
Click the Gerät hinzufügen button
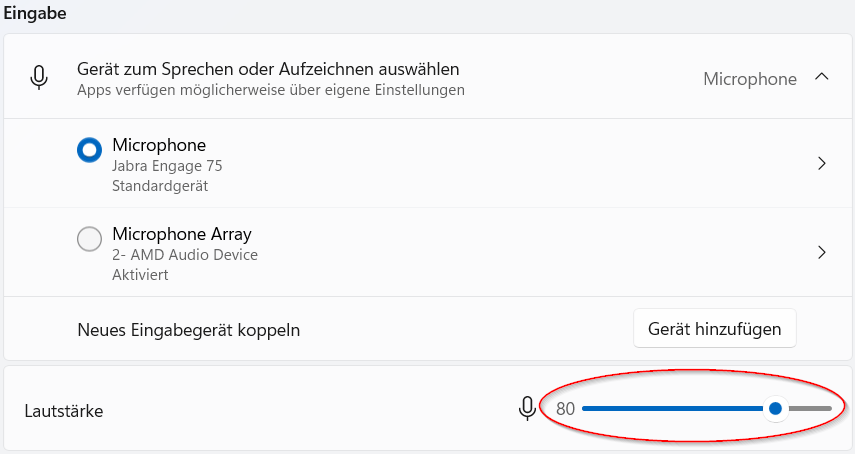715,329
